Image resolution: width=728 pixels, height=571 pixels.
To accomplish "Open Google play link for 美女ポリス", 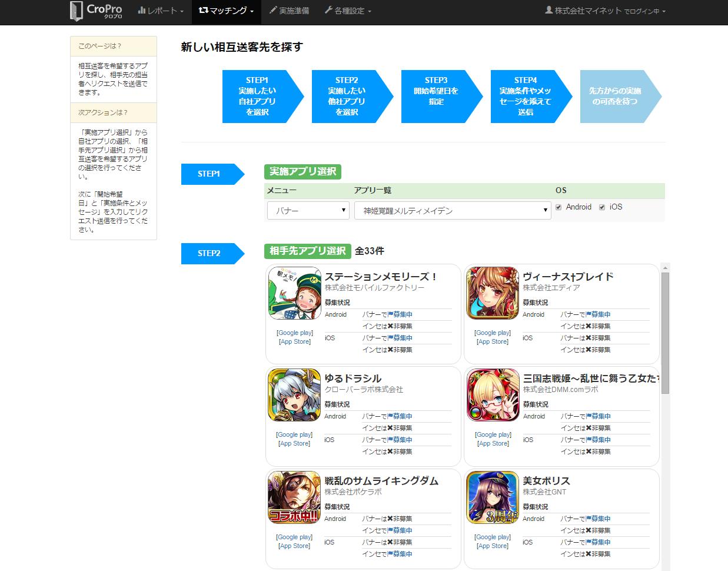I will pyautogui.click(x=493, y=537).
